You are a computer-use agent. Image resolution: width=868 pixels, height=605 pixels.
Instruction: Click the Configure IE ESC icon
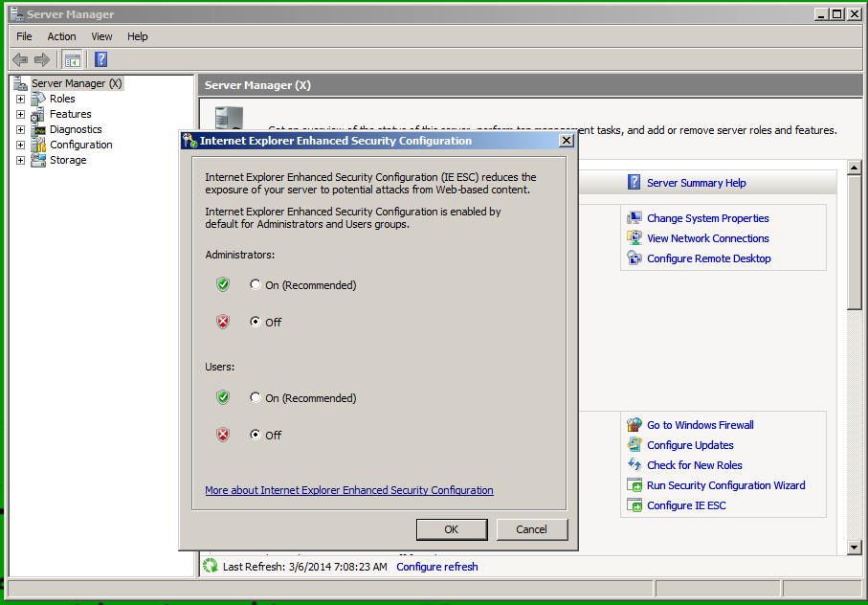coord(634,504)
